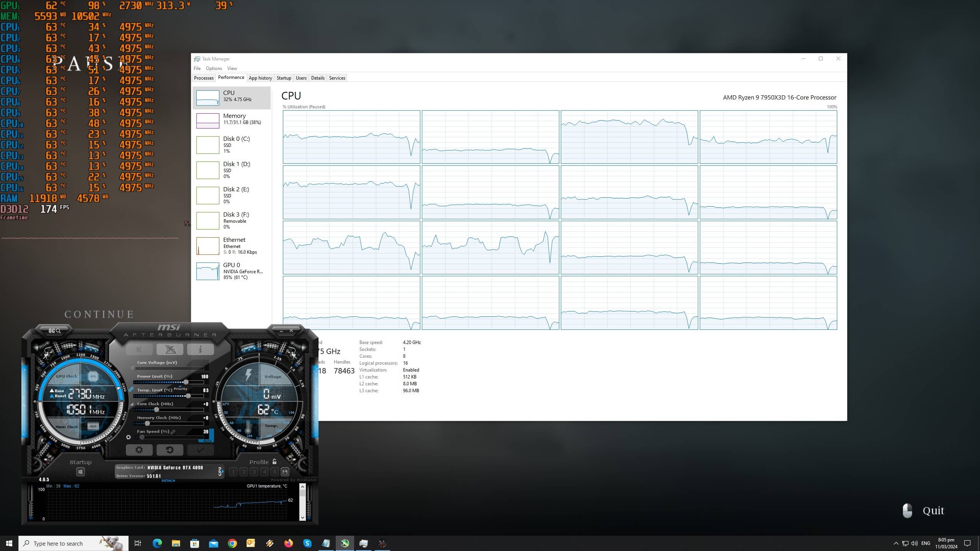Click the Firefox taskbar icon
980x551 pixels.
pos(288,543)
